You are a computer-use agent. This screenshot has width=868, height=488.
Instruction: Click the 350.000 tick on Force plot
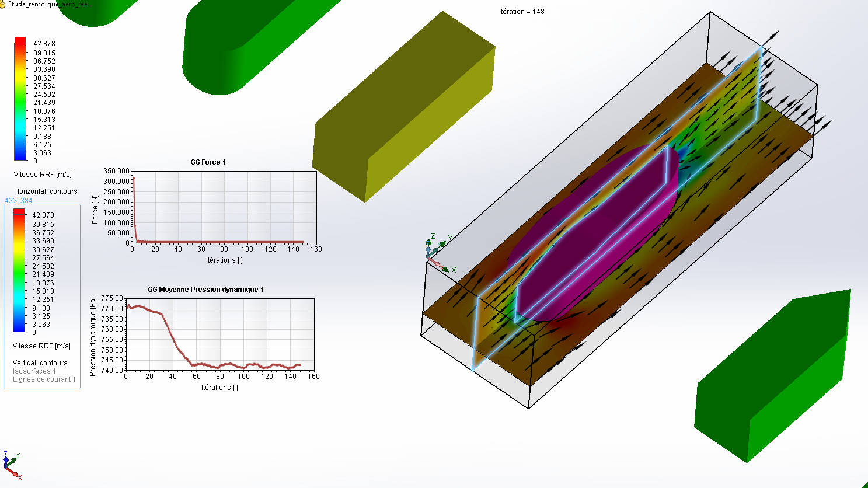[117, 171]
